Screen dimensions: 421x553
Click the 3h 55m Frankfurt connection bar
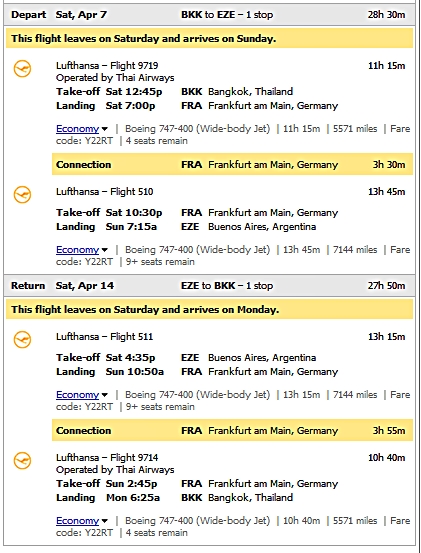point(232,430)
